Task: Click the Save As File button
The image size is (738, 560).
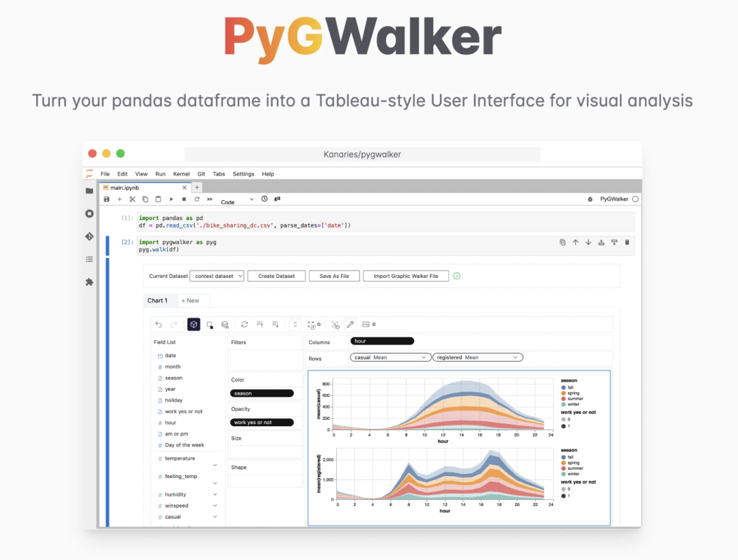Action: click(334, 276)
